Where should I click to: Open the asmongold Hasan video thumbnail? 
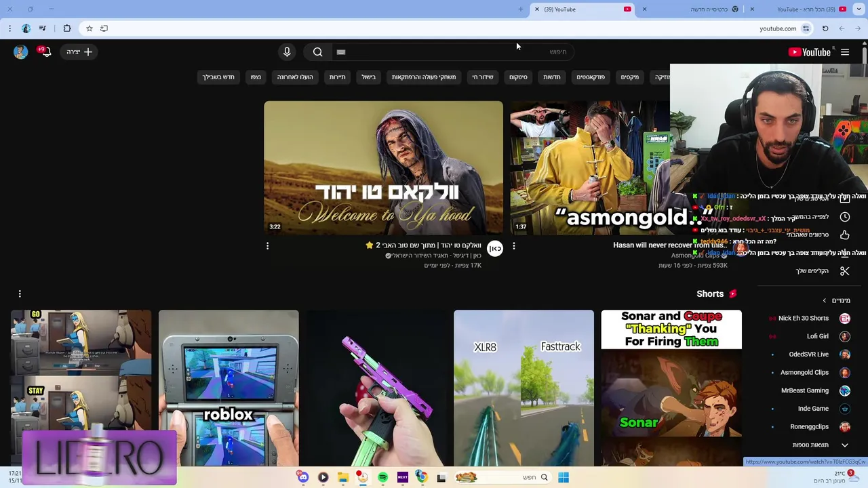point(589,167)
